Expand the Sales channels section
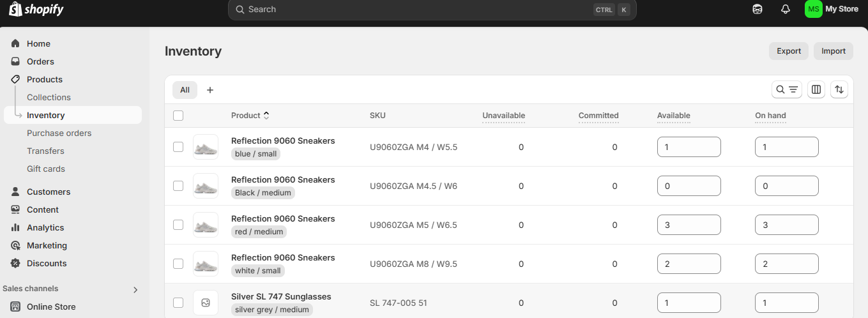The width and height of the screenshot is (868, 318). click(x=135, y=289)
